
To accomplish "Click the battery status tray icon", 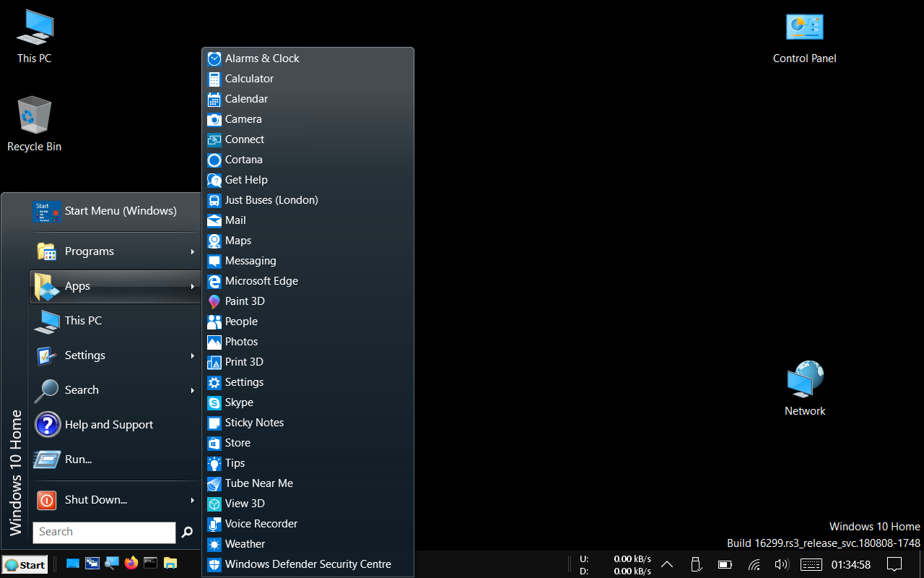I will tap(725, 564).
